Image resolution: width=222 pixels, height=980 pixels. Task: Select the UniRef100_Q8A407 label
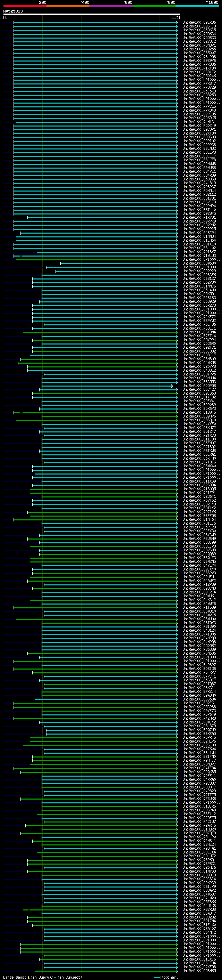click(x=199, y=929)
